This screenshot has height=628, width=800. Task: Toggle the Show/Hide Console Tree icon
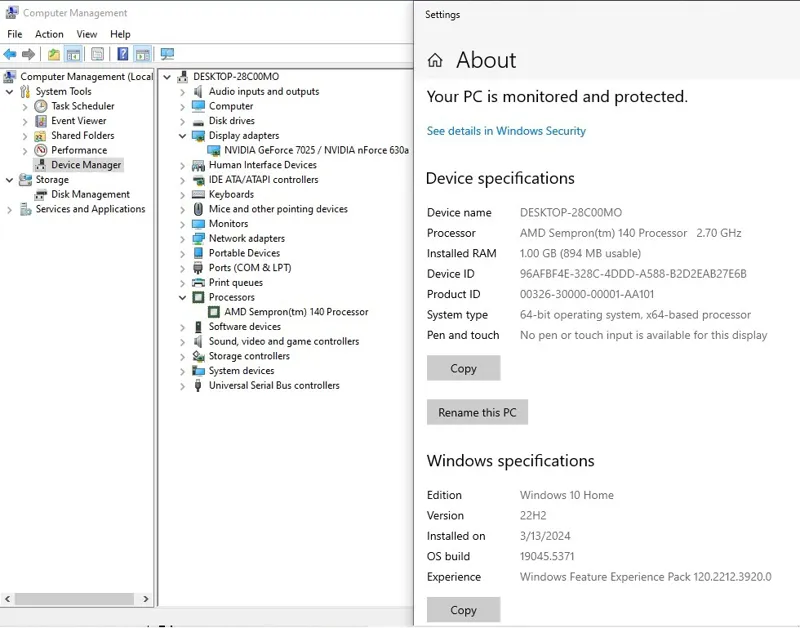(74, 54)
